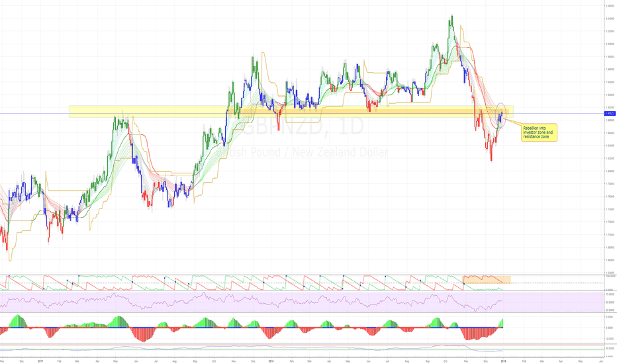Click the 2.04000 price axis label

(x=610, y=19)
